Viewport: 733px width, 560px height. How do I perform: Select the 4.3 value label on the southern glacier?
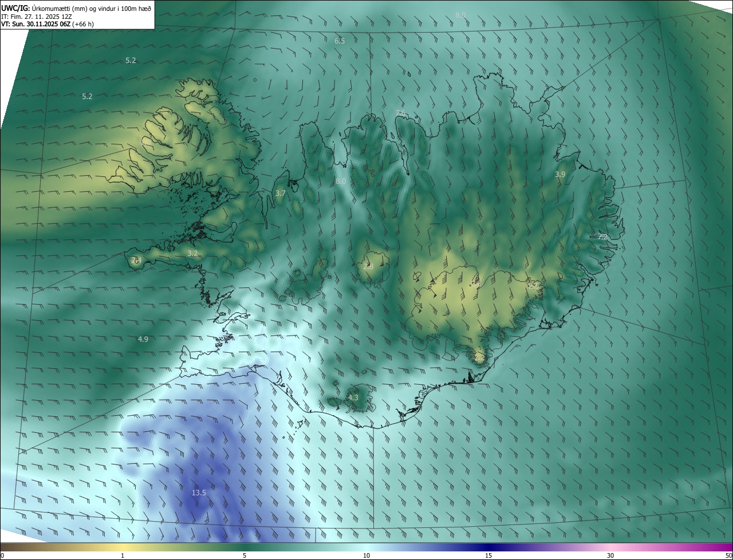click(x=353, y=397)
